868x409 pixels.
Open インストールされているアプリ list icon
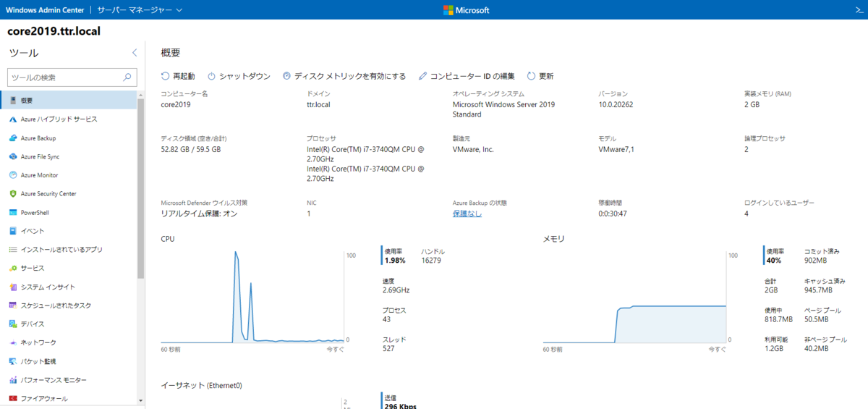(x=13, y=250)
